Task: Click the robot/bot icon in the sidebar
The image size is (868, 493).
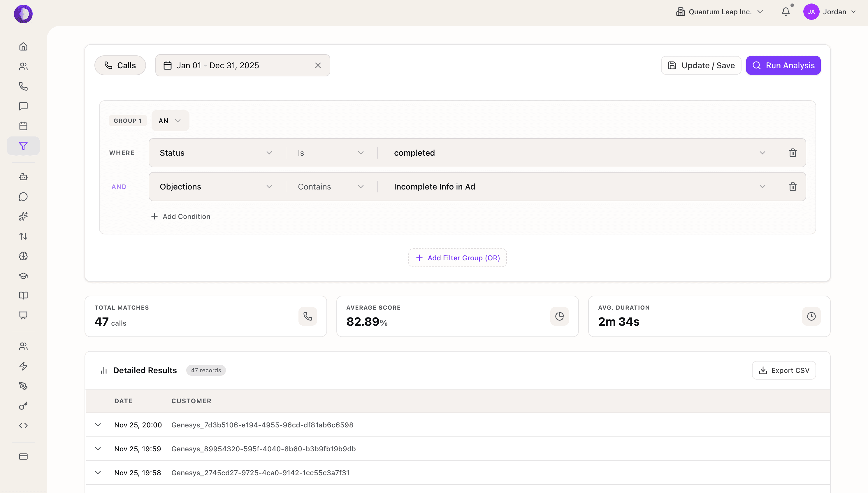Action: [x=23, y=176]
